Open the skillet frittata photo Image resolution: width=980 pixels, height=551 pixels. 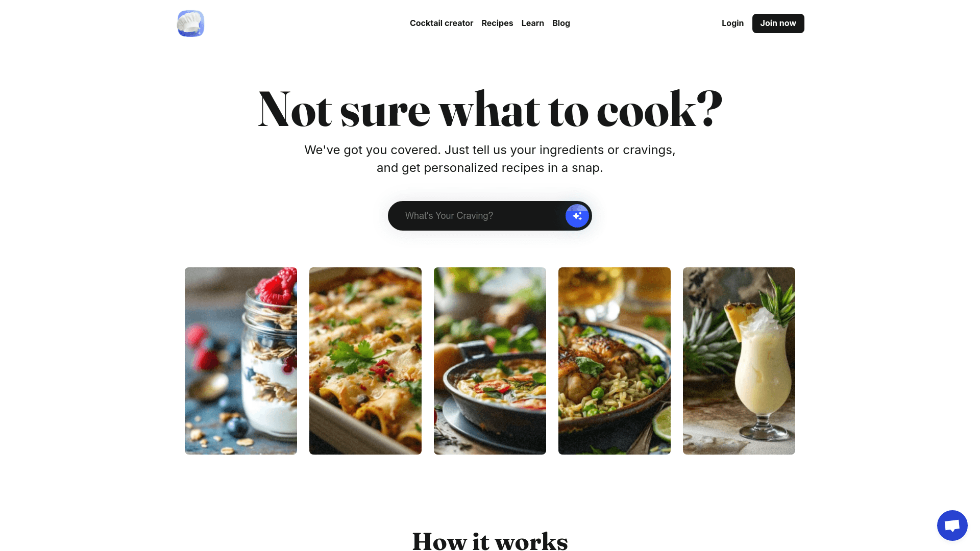[x=490, y=361]
